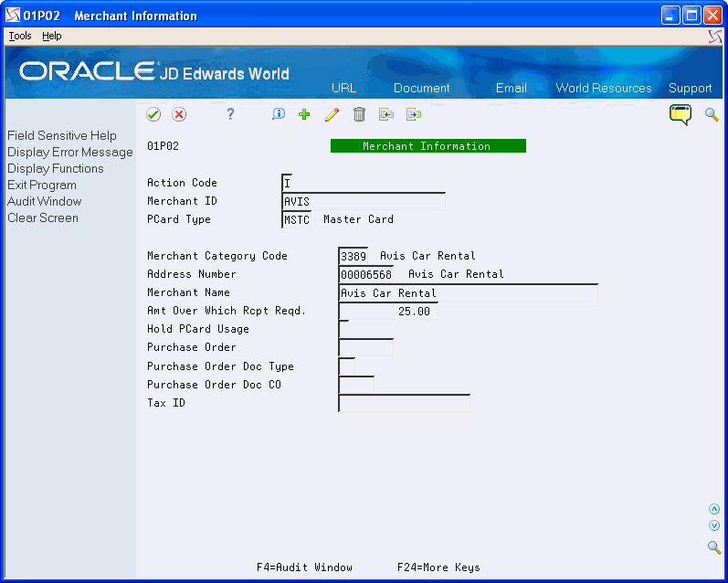Click the Amt Over Which Rcpt Reqd field
The height and width of the screenshot is (583, 728).
tap(388, 311)
